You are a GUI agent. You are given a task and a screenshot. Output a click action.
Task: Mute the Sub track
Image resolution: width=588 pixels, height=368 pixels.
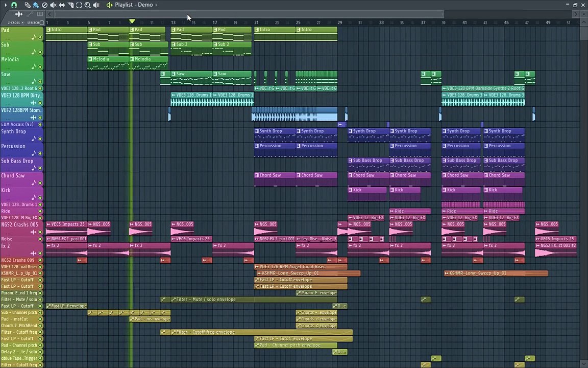40,52
